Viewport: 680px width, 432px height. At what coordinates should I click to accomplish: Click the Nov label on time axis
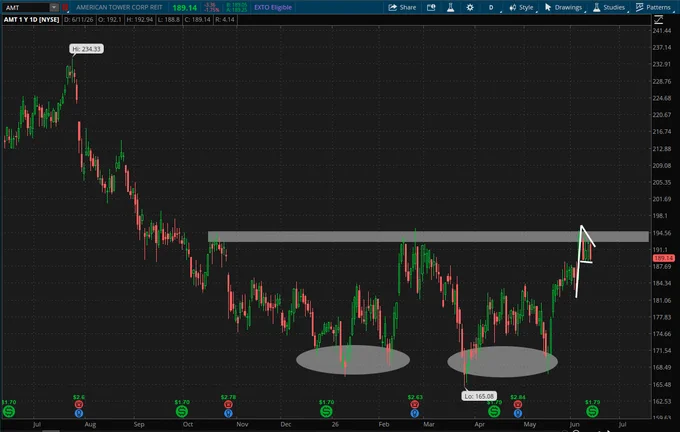tap(242, 424)
